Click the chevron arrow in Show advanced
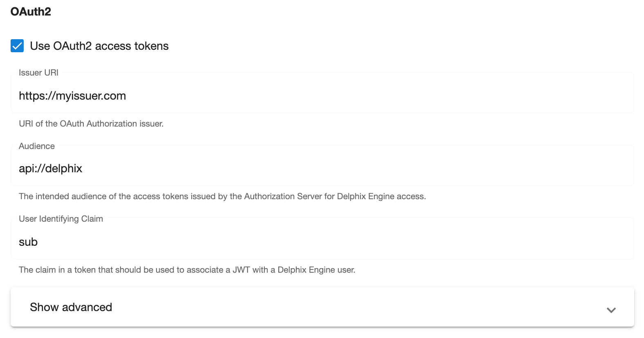Screen dimensions: 644x338 [611, 310]
